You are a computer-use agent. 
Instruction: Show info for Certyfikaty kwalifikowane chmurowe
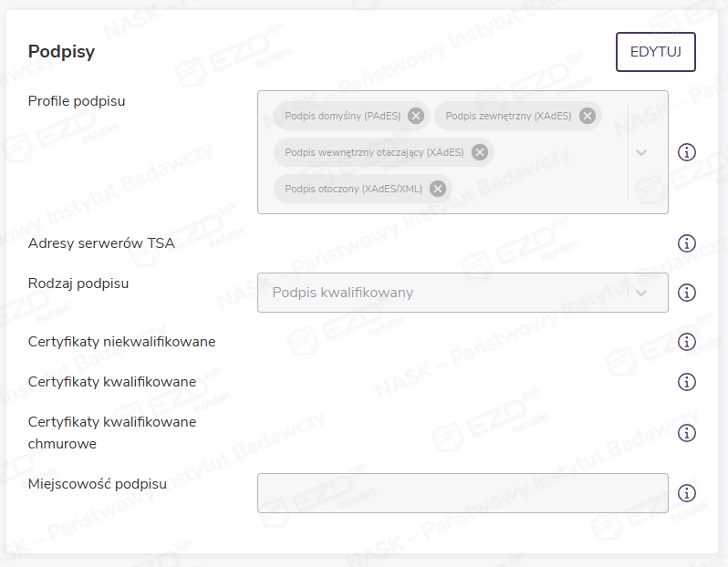pos(687,433)
